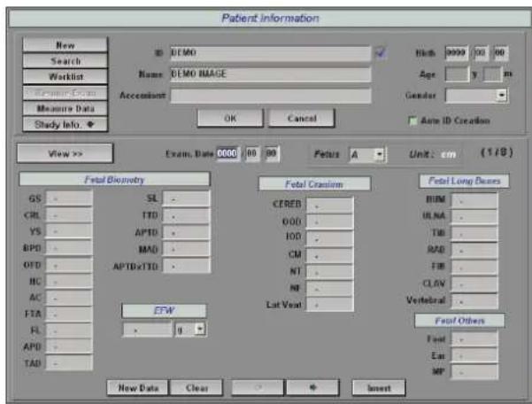Click the YS measurement field
This screenshot has width=532, height=404.
pos(69,231)
